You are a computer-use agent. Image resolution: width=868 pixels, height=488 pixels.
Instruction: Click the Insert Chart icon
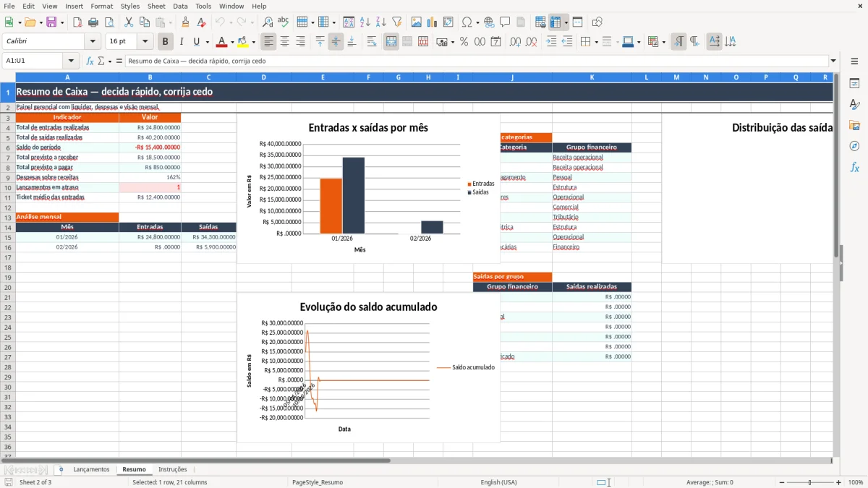pyautogui.click(x=433, y=22)
